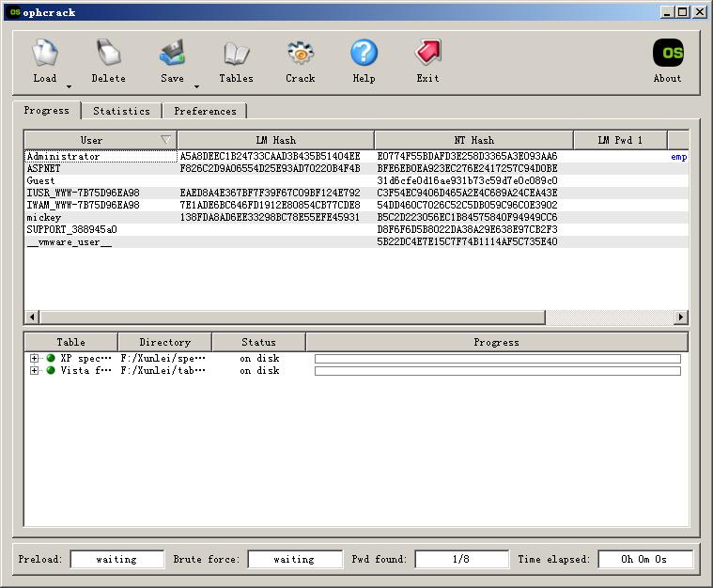Image resolution: width=713 pixels, height=588 pixels.
Task: Open the Tables book icon
Action: click(236, 53)
